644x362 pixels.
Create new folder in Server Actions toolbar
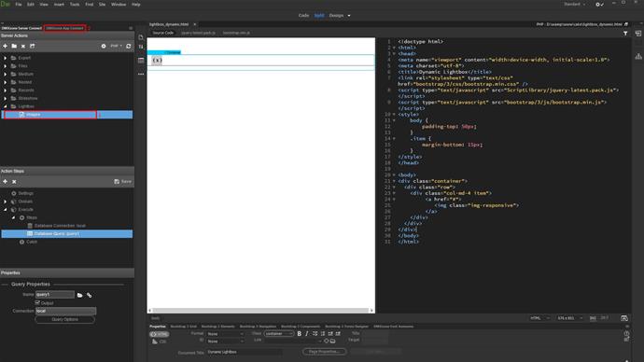coord(14,46)
